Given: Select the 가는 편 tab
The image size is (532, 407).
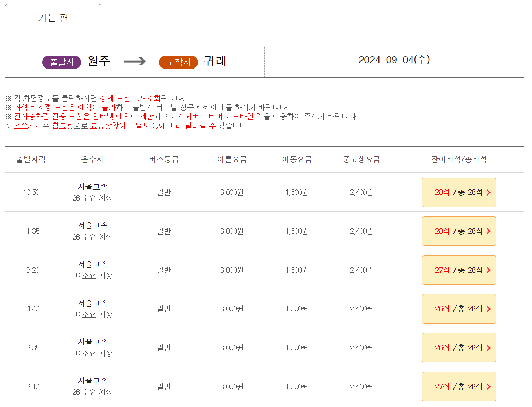Looking at the screenshot, I should point(53,18).
